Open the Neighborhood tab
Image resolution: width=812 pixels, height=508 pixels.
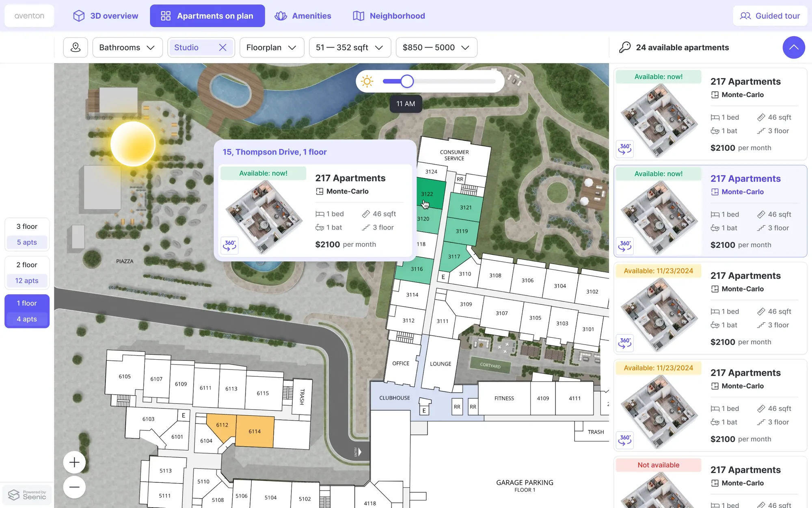(x=389, y=16)
